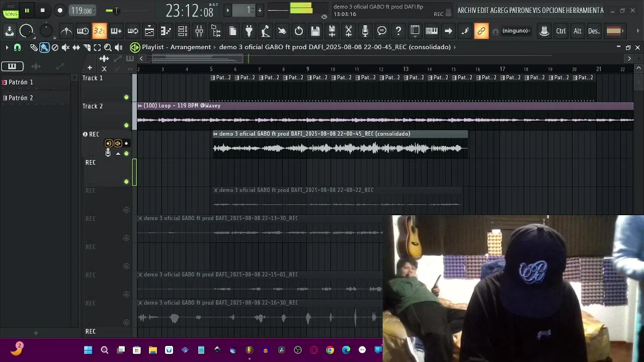
Task: Open the EDIT menu
Action: [x=482, y=11]
